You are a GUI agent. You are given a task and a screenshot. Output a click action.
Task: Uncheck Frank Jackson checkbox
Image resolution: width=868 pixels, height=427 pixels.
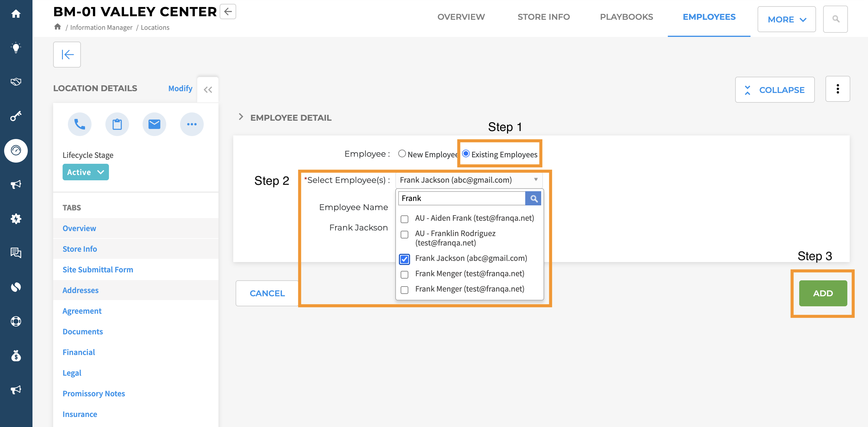404,259
